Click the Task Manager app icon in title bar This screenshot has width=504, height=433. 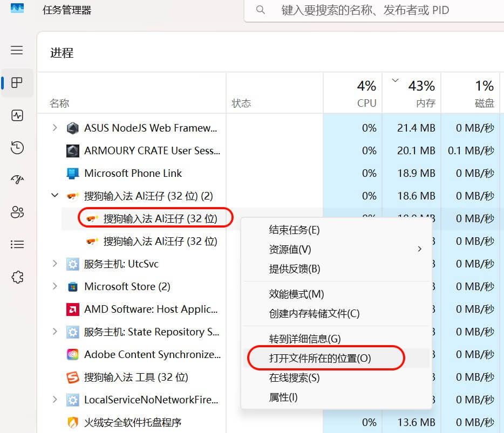(17, 9)
